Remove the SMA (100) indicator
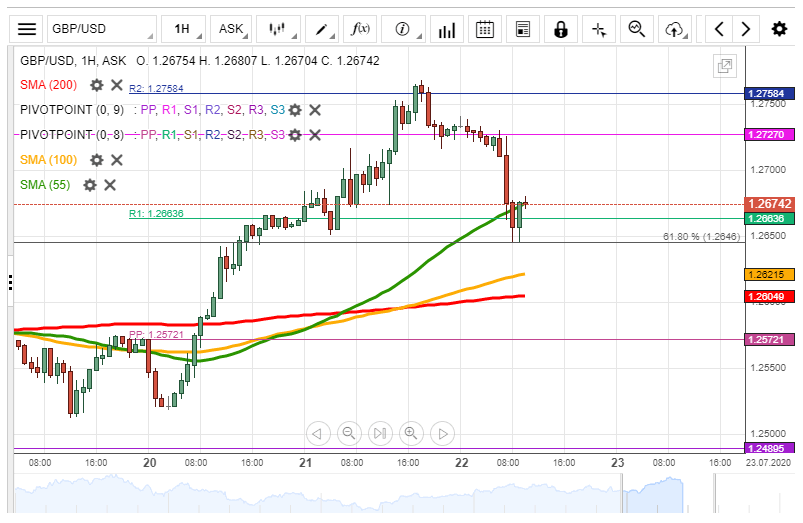The width and height of the screenshot is (803, 523). pyautogui.click(x=117, y=159)
